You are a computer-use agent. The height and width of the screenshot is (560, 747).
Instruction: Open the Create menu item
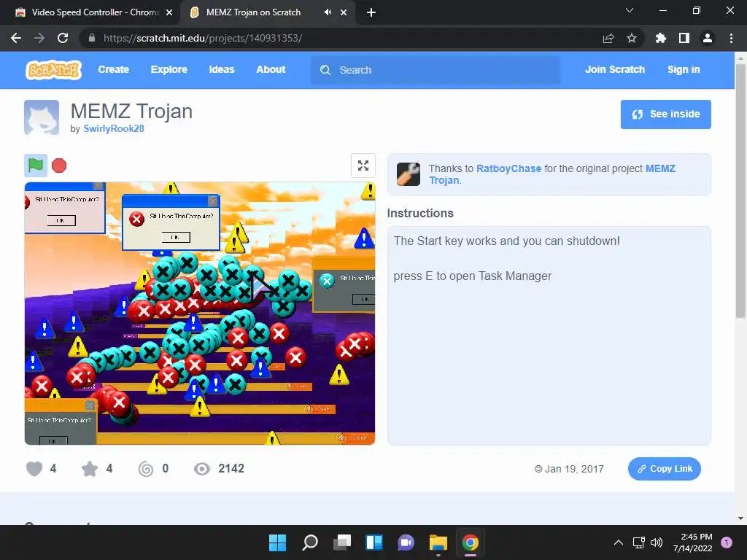click(x=113, y=69)
